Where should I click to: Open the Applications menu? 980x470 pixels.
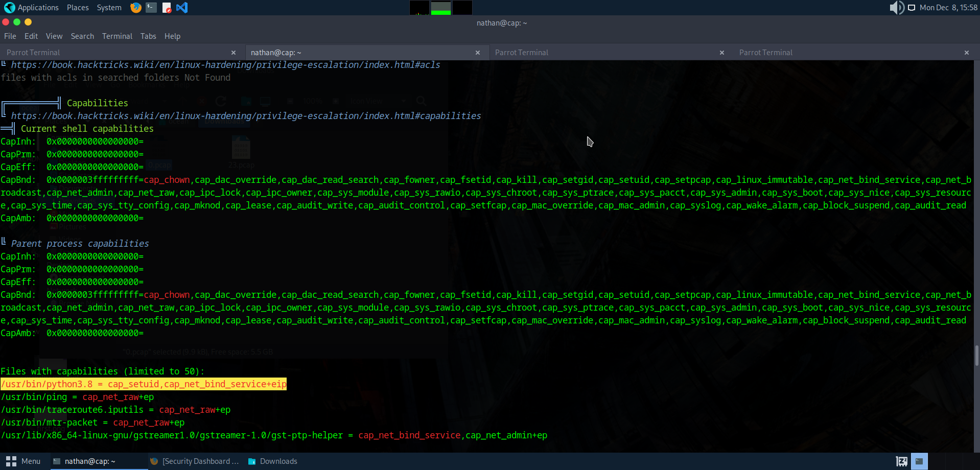pyautogui.click(x=32, y=8)
